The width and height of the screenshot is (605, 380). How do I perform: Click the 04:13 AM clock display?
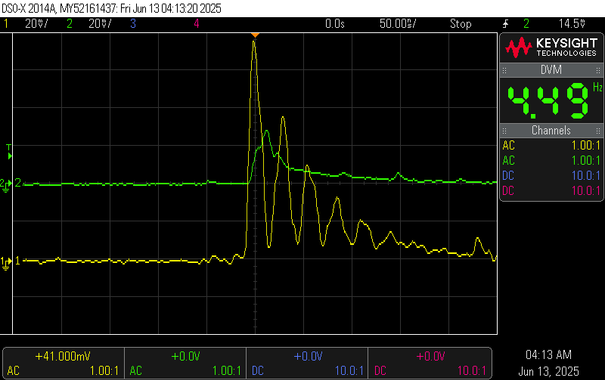(x=548, y=355)
